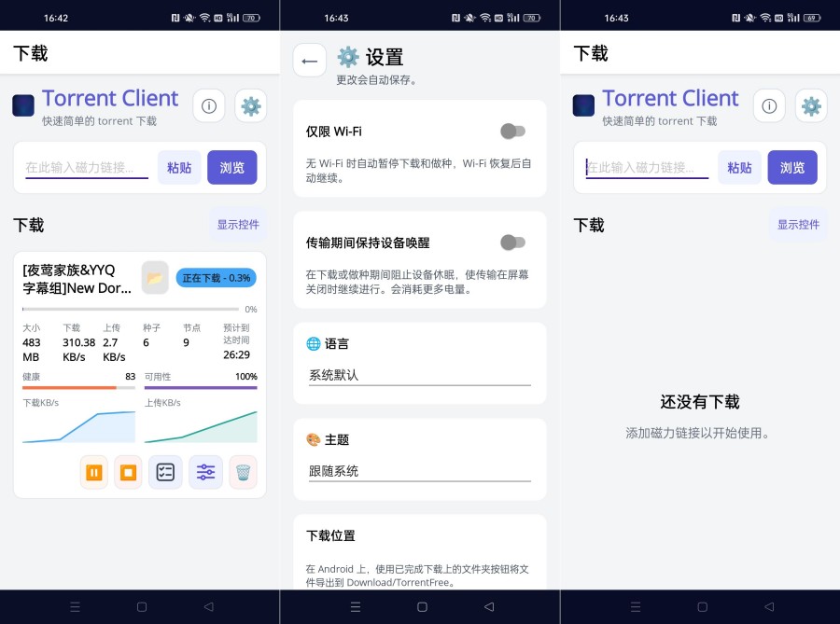Tap Android back button on middle screen
The height and width of the screenshot is (624, 840).
[489, 607]
